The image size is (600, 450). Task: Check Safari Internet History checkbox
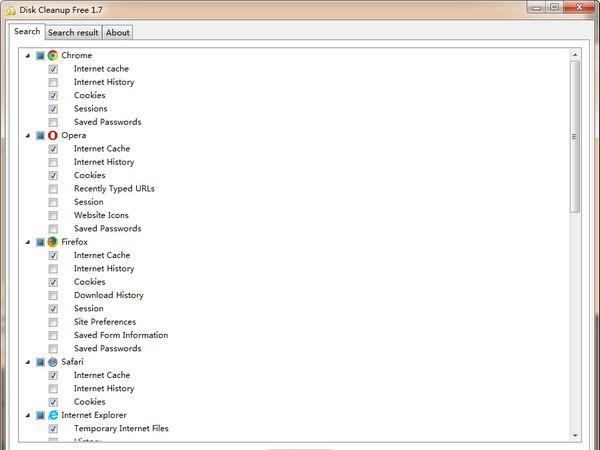[x=53, y=389]
